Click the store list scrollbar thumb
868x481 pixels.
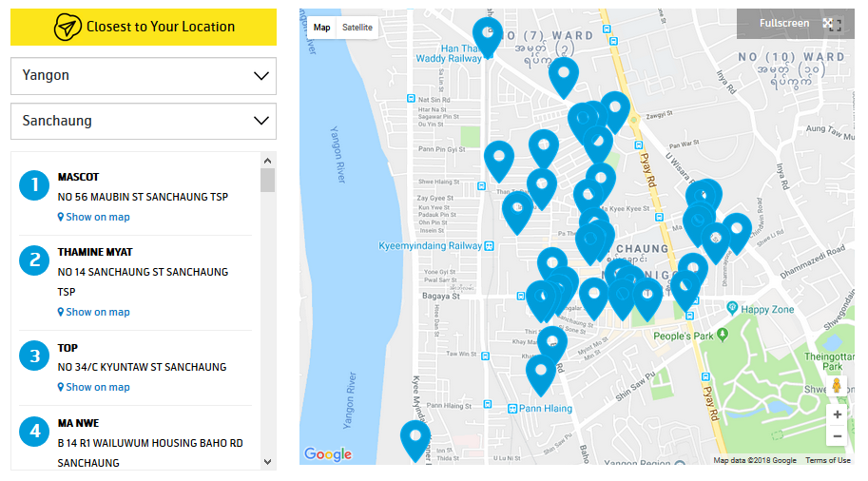[x=267, y=181]
